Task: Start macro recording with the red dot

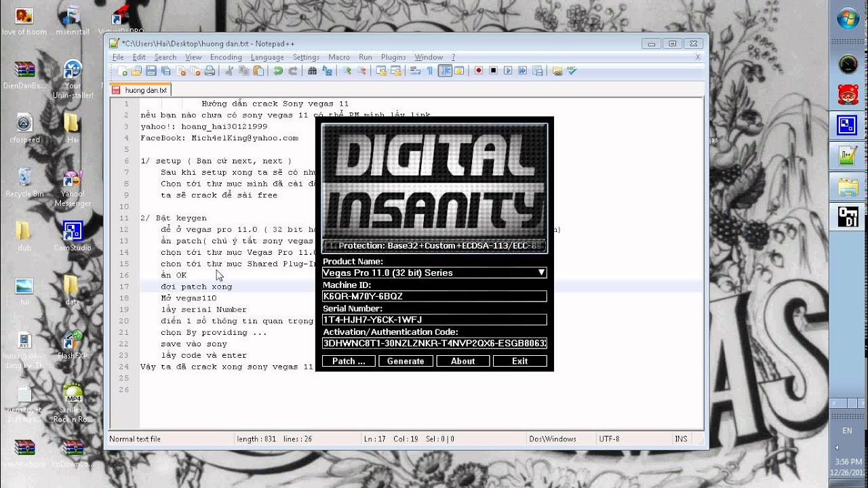Action: (x=479, y=70)
